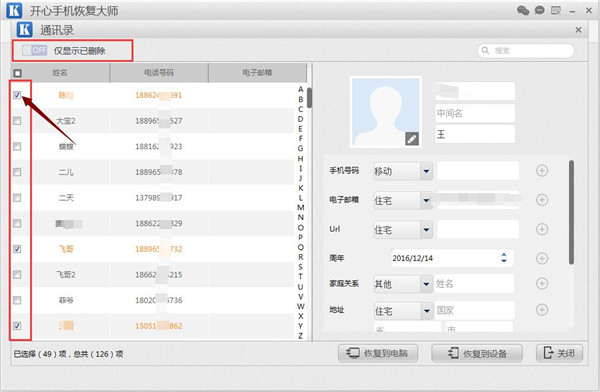Open the 家庭关系 dropdown 其他
This screenshot has width=600, height=392.
pyautogui.click(x=403, y=284)
